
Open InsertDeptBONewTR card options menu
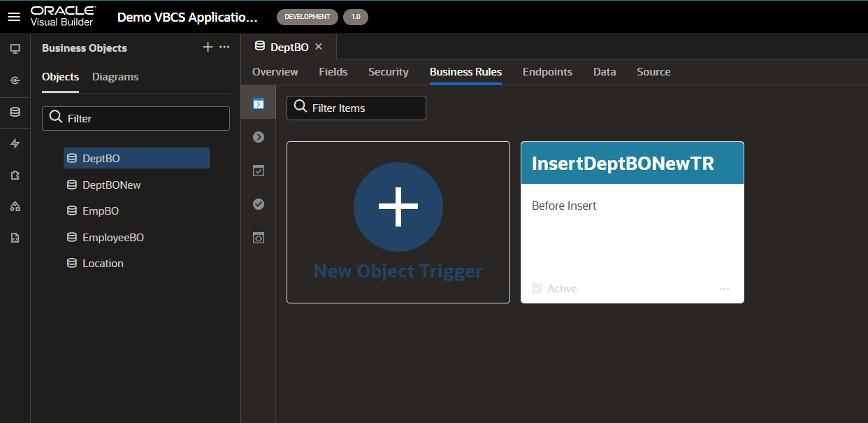(724, 289)
